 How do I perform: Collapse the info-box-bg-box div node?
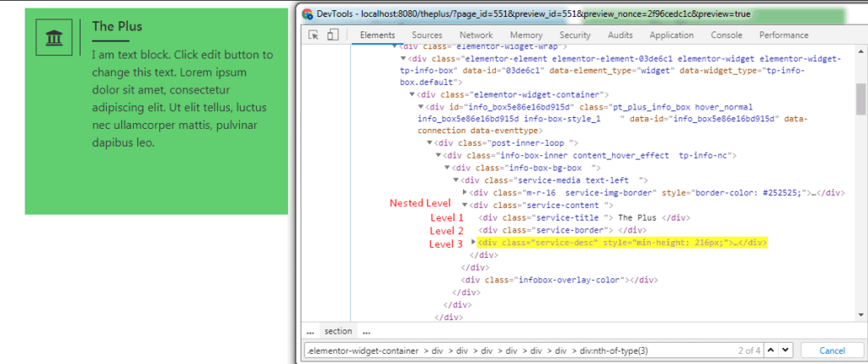click(447, 168)
